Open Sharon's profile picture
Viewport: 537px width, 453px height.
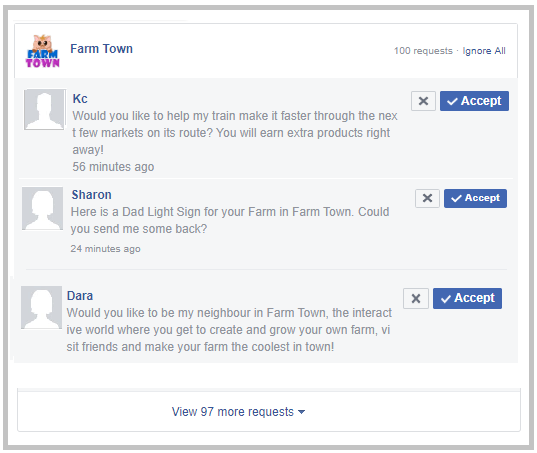click(x=42, y=208)
